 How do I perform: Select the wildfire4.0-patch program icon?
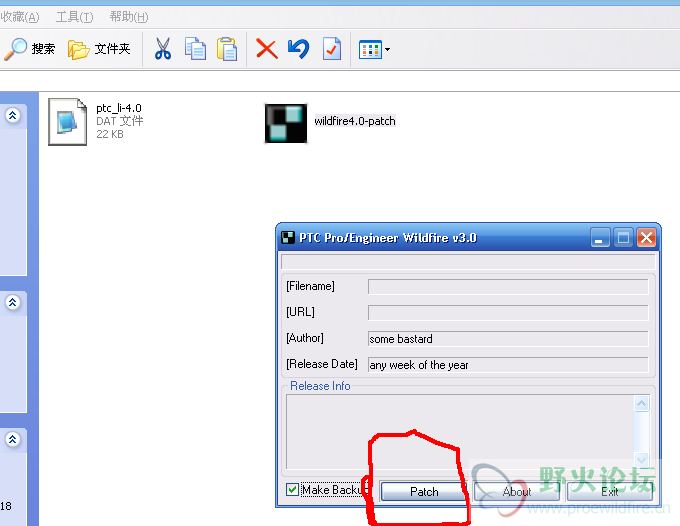[286, 123]
